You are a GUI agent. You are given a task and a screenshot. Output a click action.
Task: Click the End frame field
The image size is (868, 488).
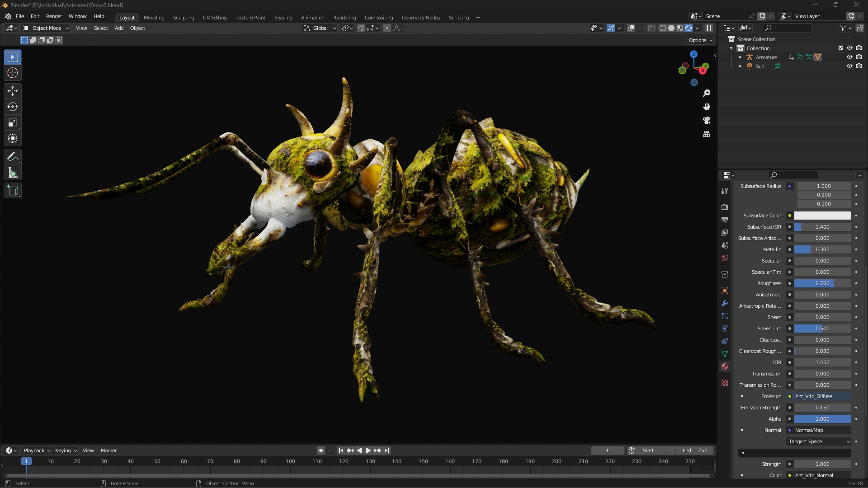point(695,450)
